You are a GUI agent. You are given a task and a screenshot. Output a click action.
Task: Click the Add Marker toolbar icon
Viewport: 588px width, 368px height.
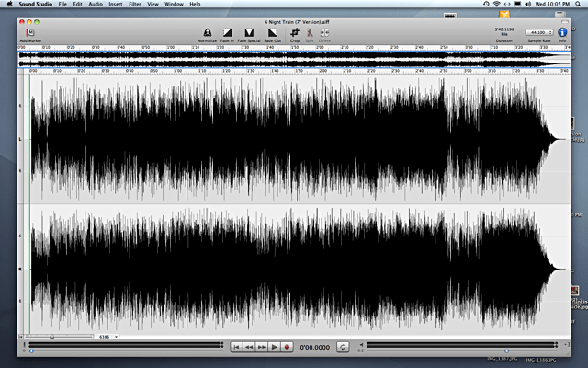click(x=30, y=32)
